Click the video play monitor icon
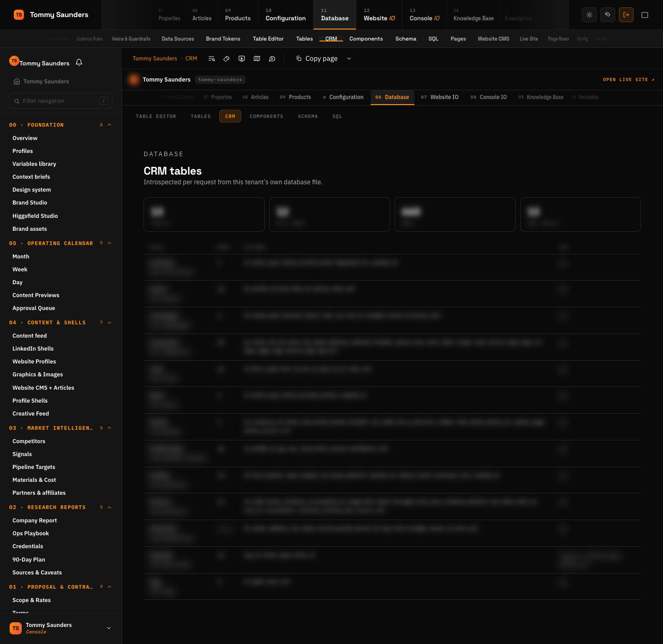 242,59
